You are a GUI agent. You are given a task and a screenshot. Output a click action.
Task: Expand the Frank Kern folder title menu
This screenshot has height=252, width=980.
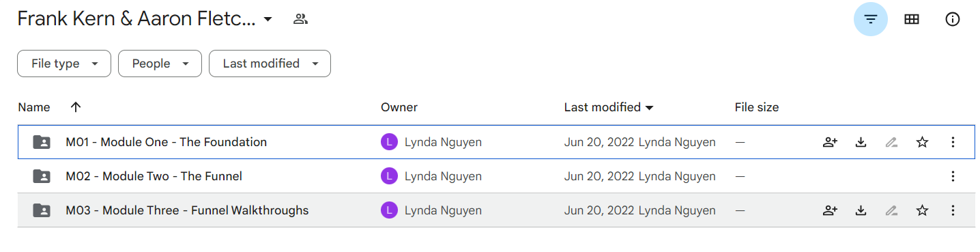268,19
